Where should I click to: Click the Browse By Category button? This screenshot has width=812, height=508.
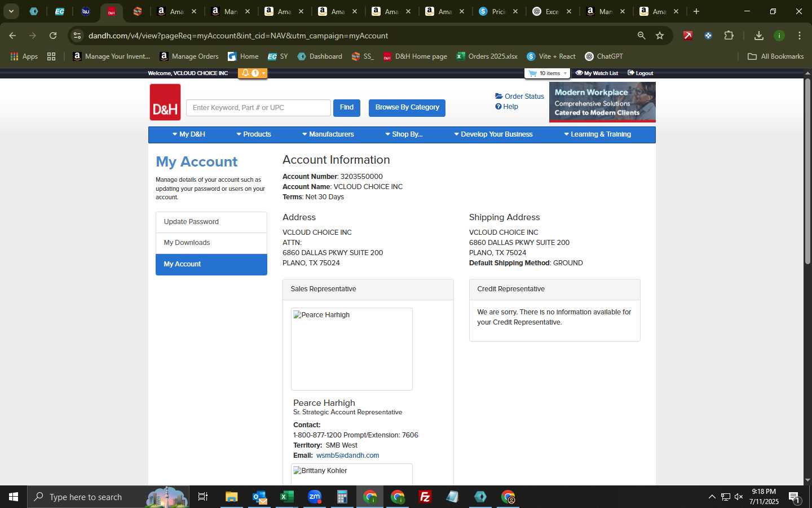[407, 108]
